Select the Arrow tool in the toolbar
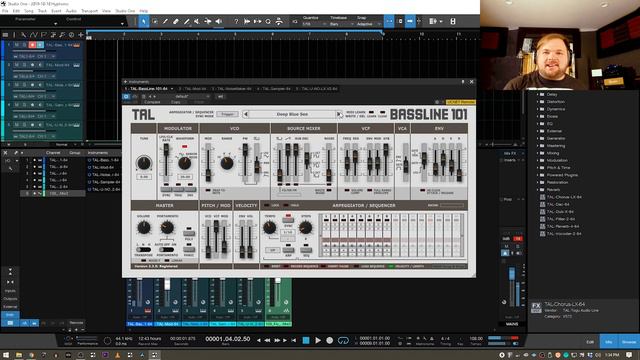Image resolution: width=640 pixels, height=360 pixels. (144, 21)
